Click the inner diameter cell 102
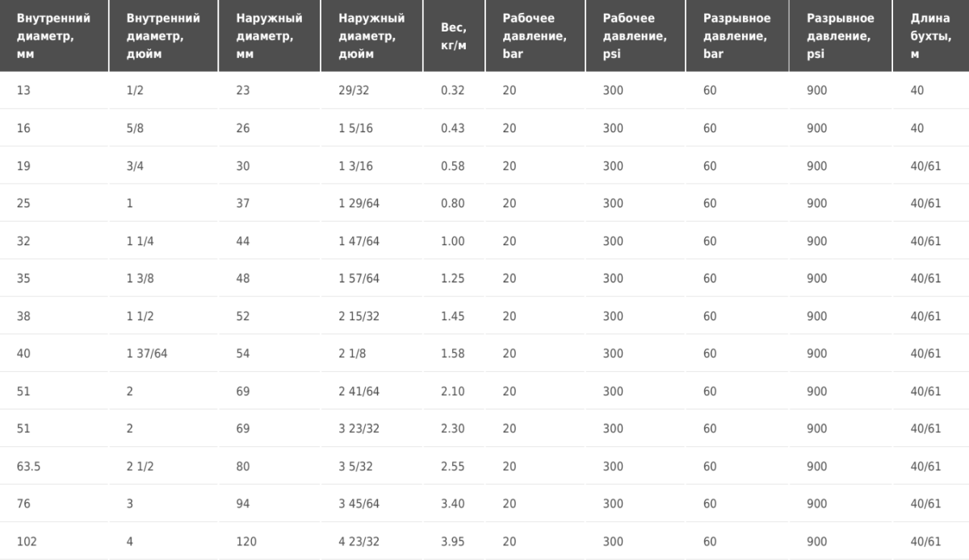 [x=26, y=541]
